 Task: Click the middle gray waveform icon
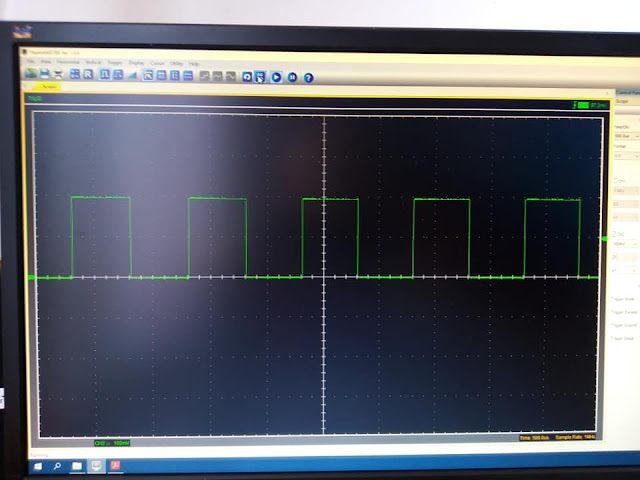(218, 76)
